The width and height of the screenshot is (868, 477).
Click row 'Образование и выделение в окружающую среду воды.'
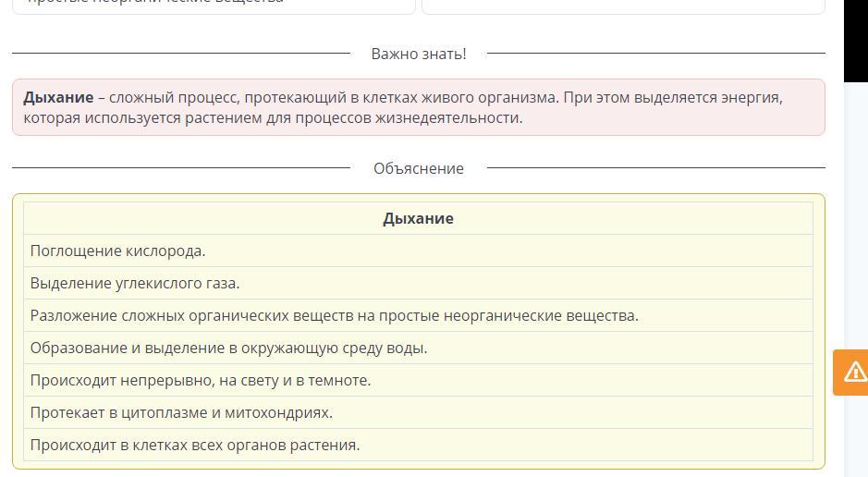[x=418, y=349]
